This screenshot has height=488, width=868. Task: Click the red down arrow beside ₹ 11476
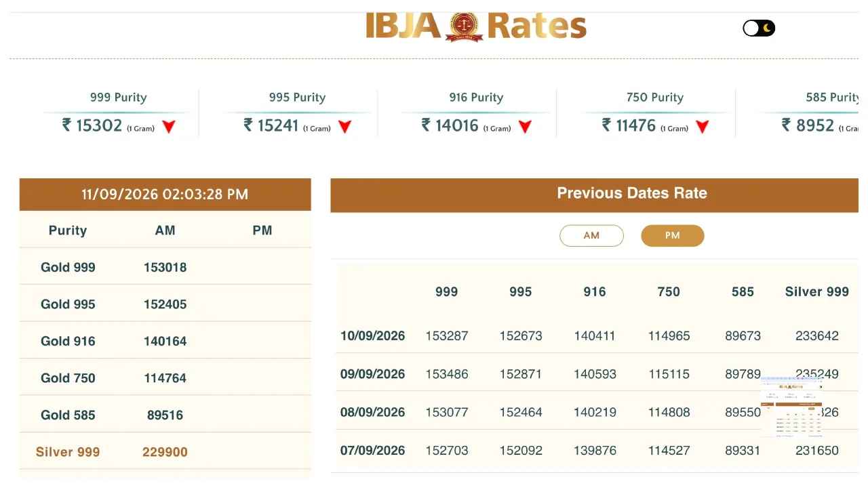(x=703, y=126)
